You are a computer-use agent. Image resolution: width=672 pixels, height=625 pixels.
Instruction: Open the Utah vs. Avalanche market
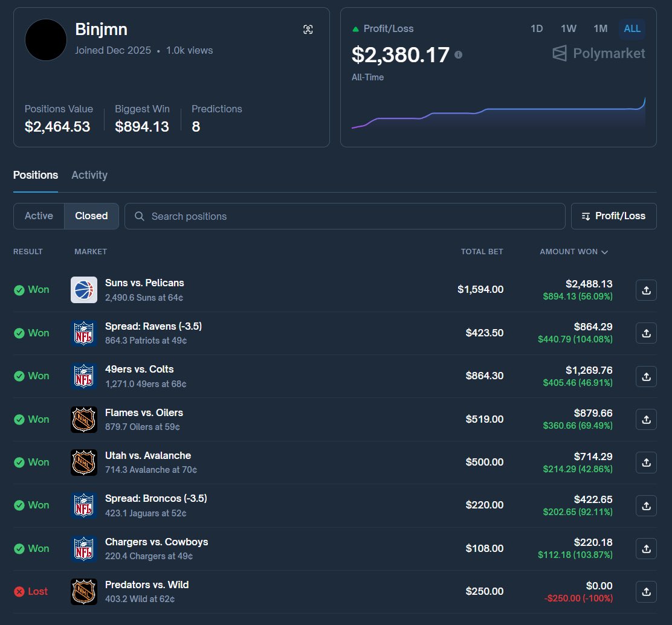click(x=148, y=455)
